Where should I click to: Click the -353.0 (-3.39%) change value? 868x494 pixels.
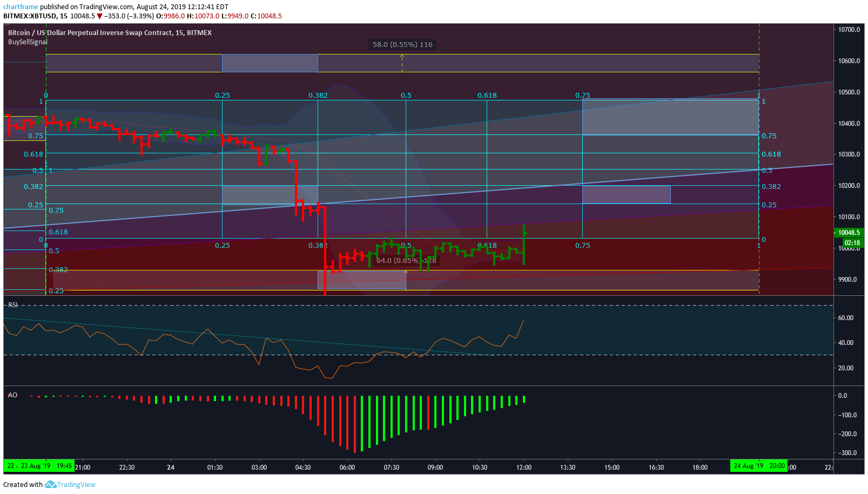(129, 16)
